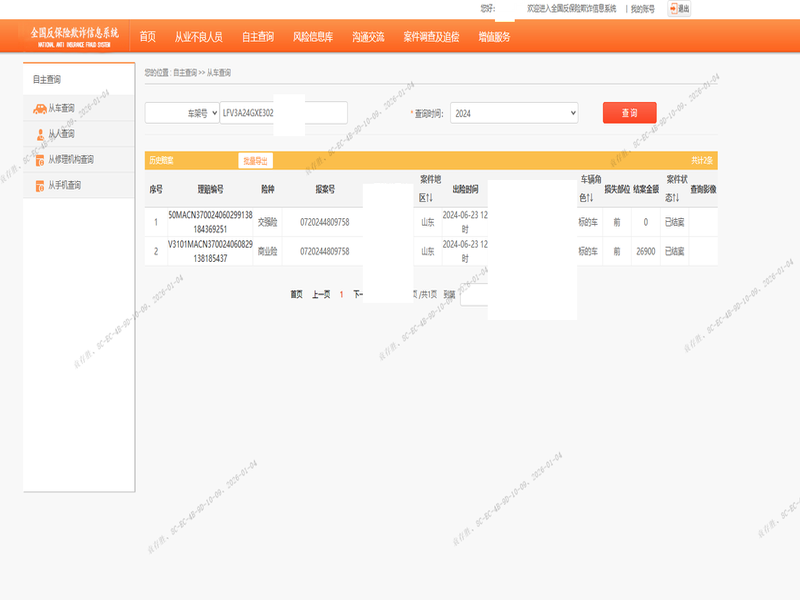
Task: Click the 批量导出 batch export button
Action: pyautogui.click(x=255, y=161)
